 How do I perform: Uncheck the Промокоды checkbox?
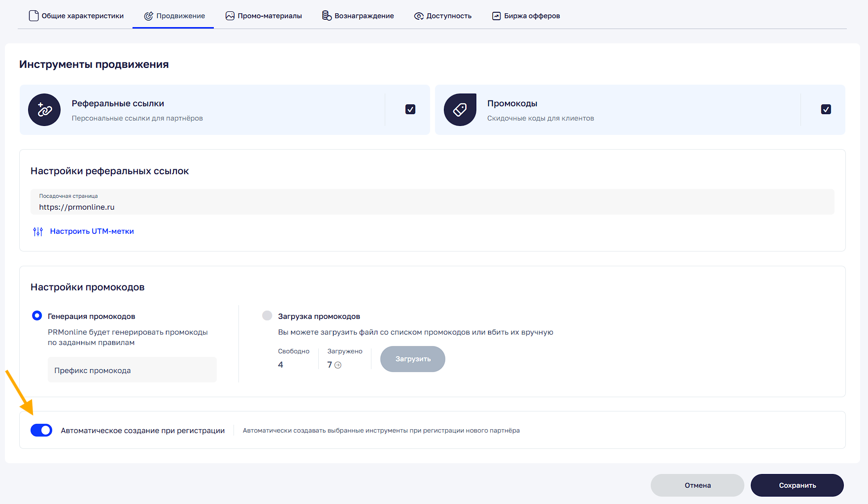(x=826, y=109)
